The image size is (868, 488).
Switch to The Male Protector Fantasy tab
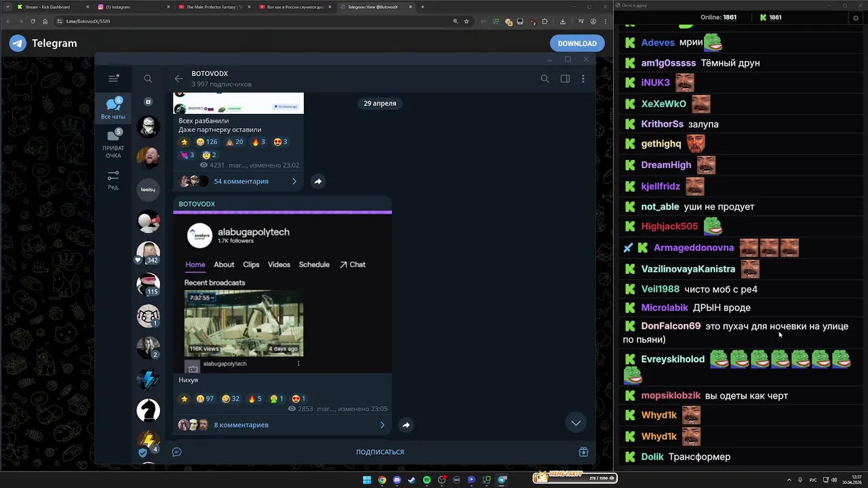pyautogui.click(x=214, y=7)
